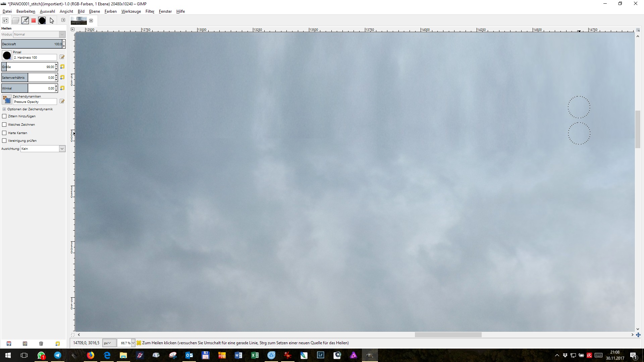Open the zoom percentage dropdown
This screenshot has width=644, height=362.
[x=133, y=343]
